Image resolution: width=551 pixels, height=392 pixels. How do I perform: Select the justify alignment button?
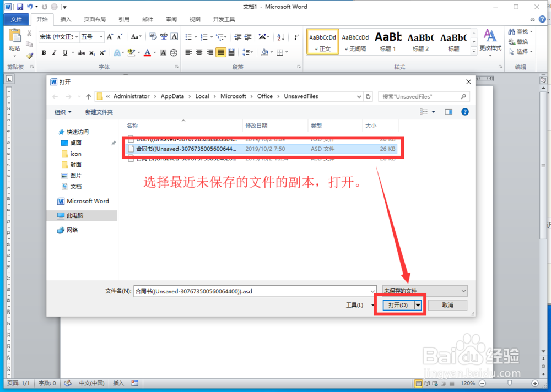click(x=221, y=52)
